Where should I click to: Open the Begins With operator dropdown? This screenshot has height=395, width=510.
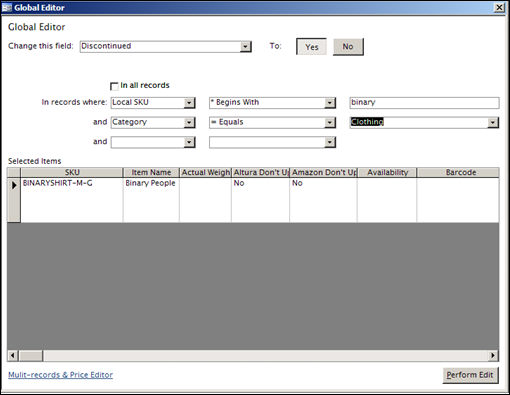pyautogui.click(x=330, y=103)
